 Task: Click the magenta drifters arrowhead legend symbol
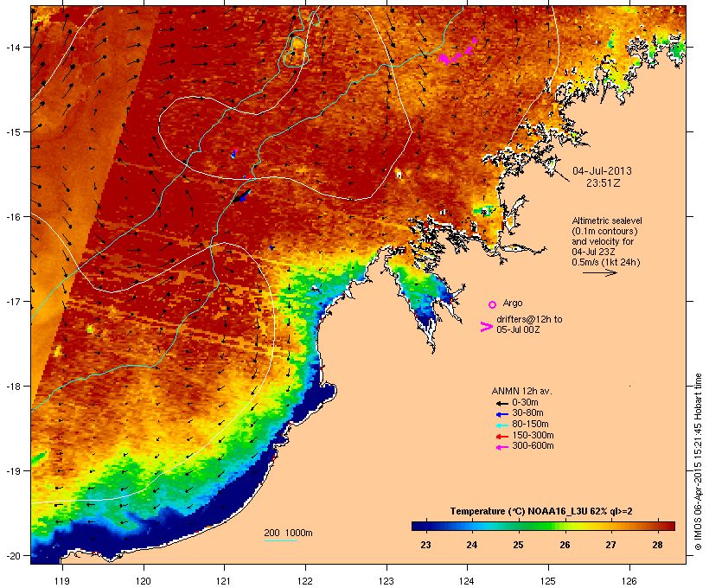(x=486, y=327)
